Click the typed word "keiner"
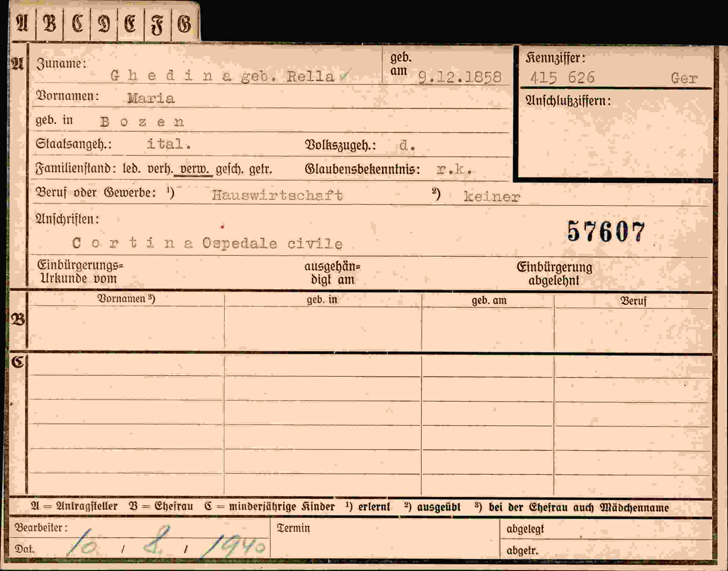 tap(492, 196)
